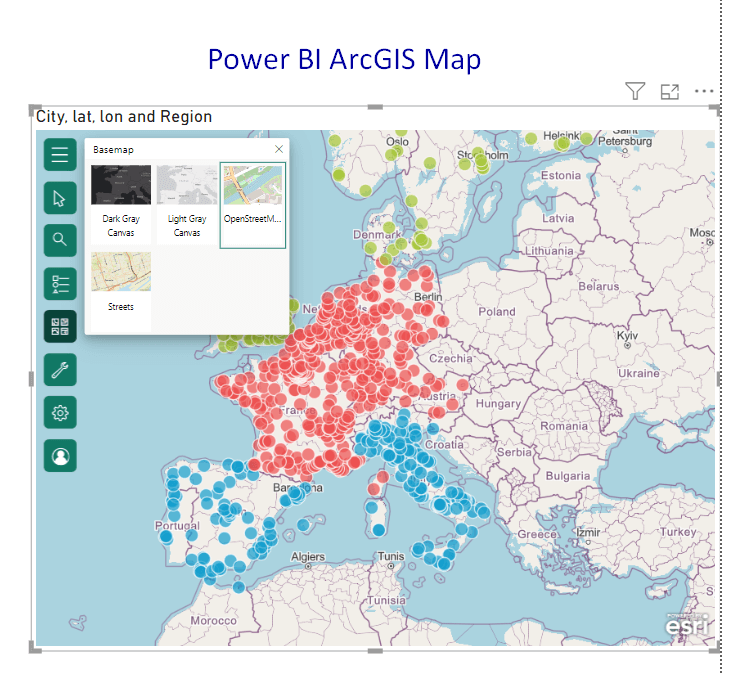This screenshot has height=673, width=732.
Task: Click the Berlin city label
Action: (x=428, y=297)
